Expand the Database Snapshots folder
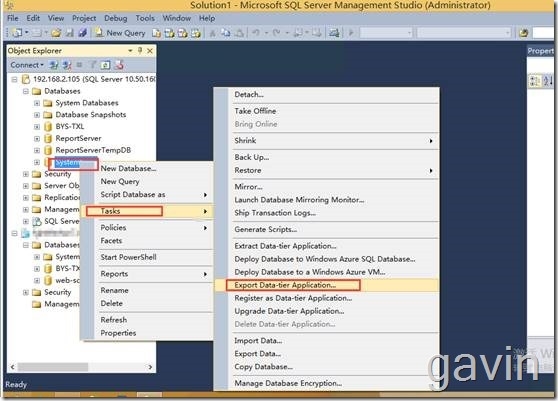Viewport: 558px width, 401px height. click(37, 115)
